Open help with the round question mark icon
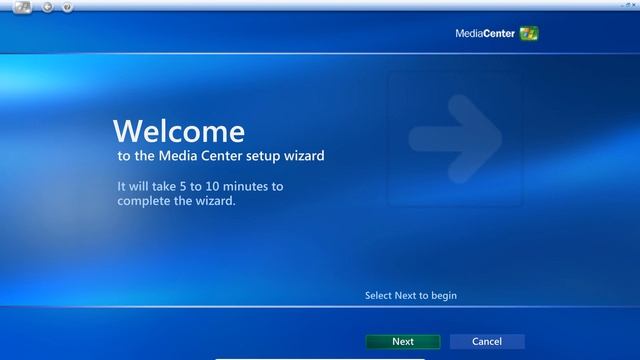The image size is (640, 360). click(67, 7)
